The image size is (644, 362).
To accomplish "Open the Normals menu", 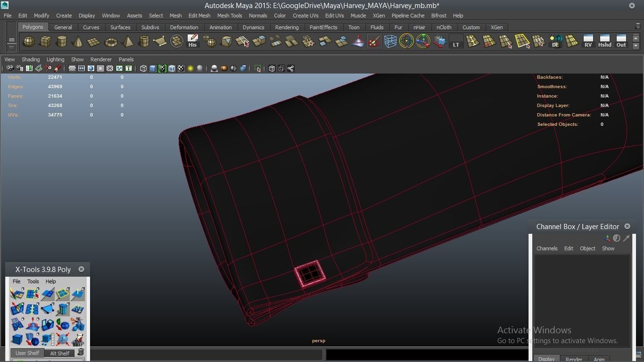I will [x=258, y=16].
